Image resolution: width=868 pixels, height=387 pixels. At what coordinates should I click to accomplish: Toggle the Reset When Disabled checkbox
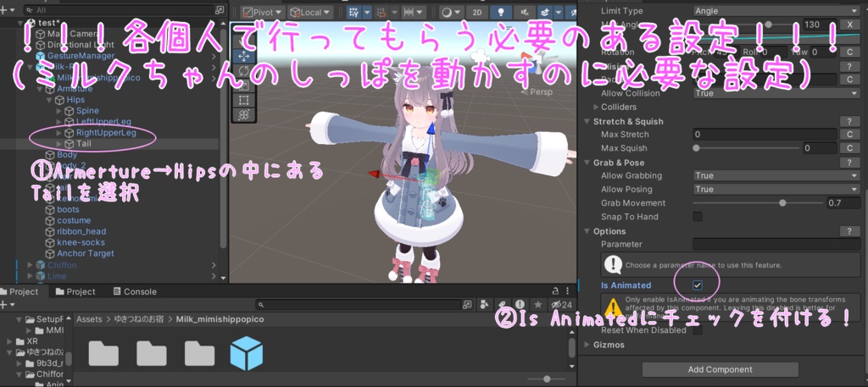[698, 330]
